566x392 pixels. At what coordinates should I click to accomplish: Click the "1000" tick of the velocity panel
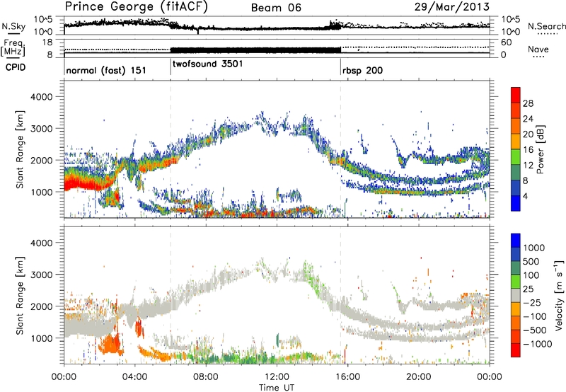(41, 338)
